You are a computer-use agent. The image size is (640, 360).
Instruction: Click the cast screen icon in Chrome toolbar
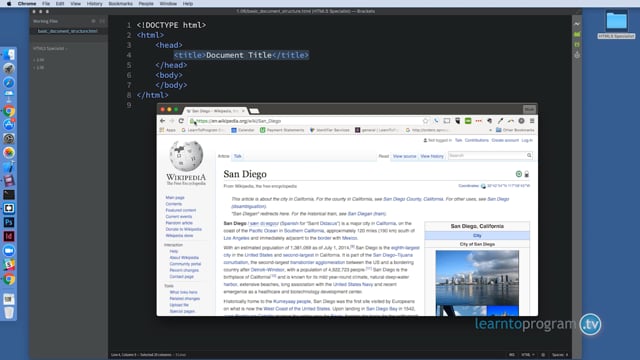click(x=447, y=121)
